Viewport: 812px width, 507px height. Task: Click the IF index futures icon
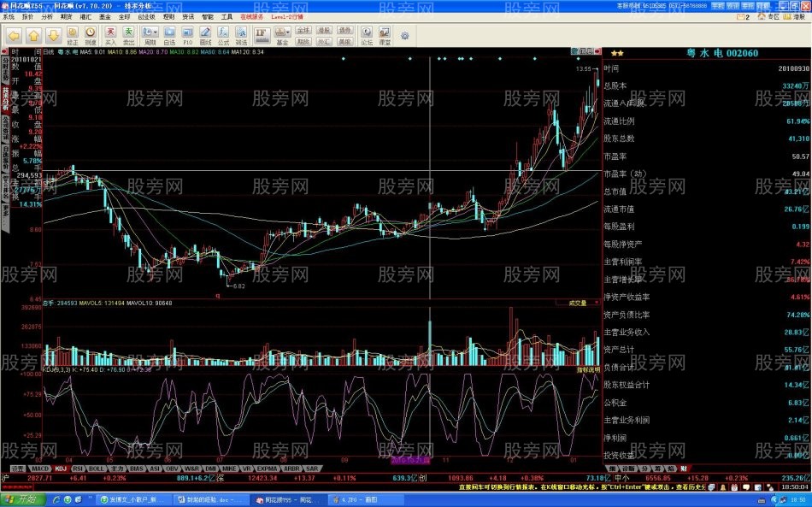click(x=261, y=35)
